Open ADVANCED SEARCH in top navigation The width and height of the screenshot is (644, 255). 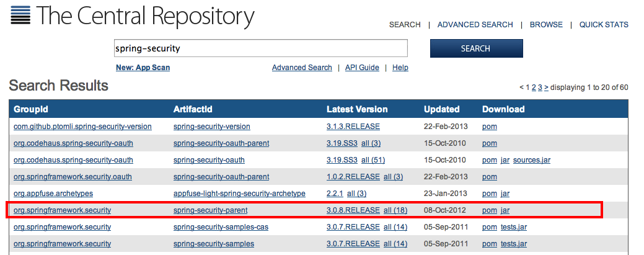pyautogui.click(x=475, y=25)
